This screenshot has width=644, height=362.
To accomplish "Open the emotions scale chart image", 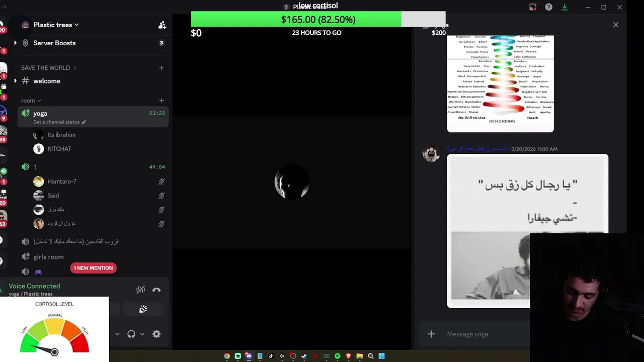I will pyautogui.click(x=500, y=83).
